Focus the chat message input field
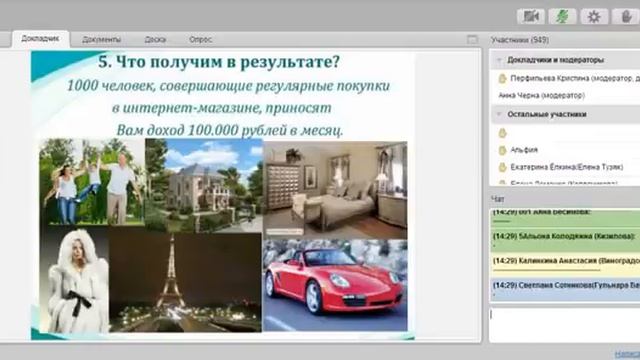Viewport: 640px width, 360px height. click(564, 325)
